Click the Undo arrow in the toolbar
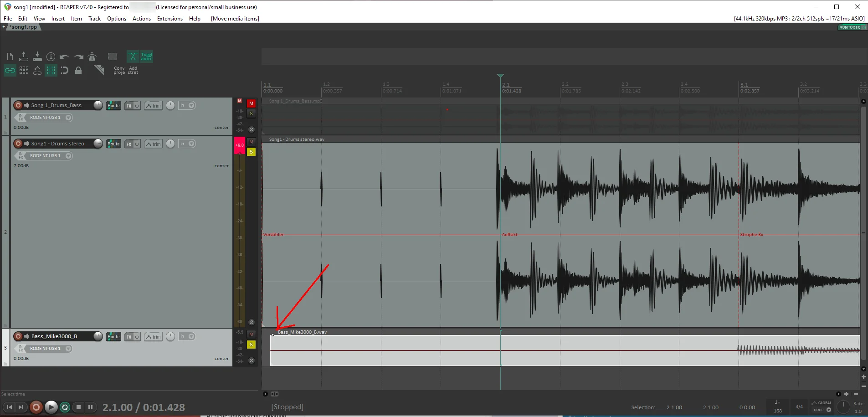 tap(64, 57)
